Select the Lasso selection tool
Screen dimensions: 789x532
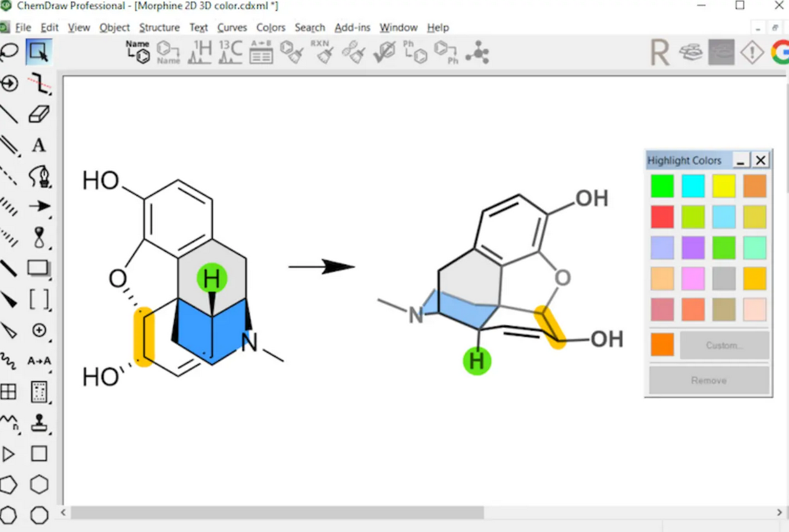pyautogui.click(x=9, y=52)
